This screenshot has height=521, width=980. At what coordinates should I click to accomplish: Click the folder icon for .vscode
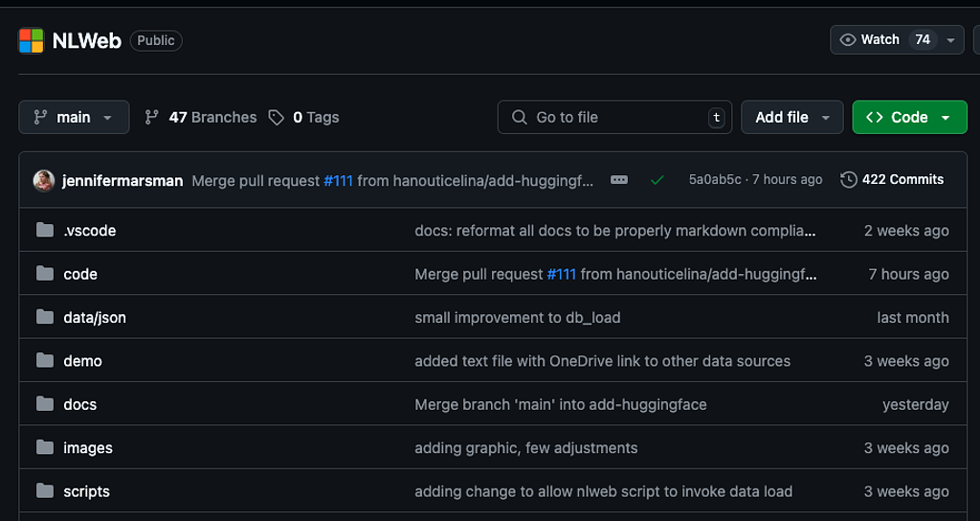tap(44, 230)
